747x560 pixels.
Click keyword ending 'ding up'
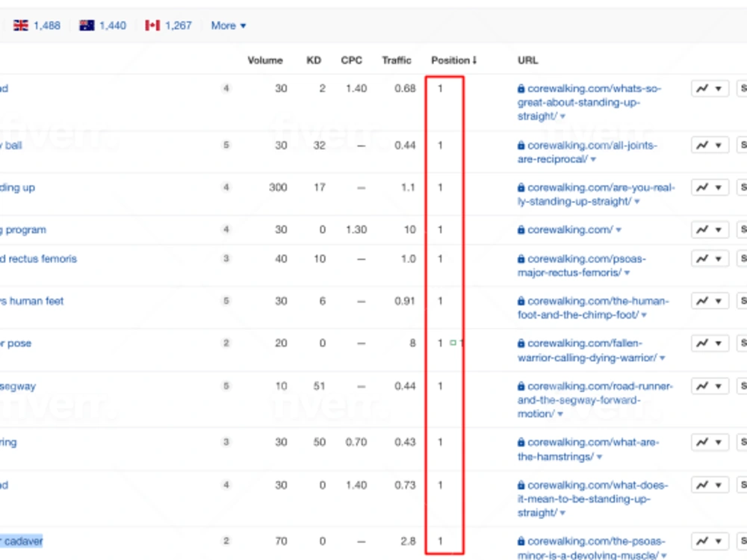pos(18,187)
